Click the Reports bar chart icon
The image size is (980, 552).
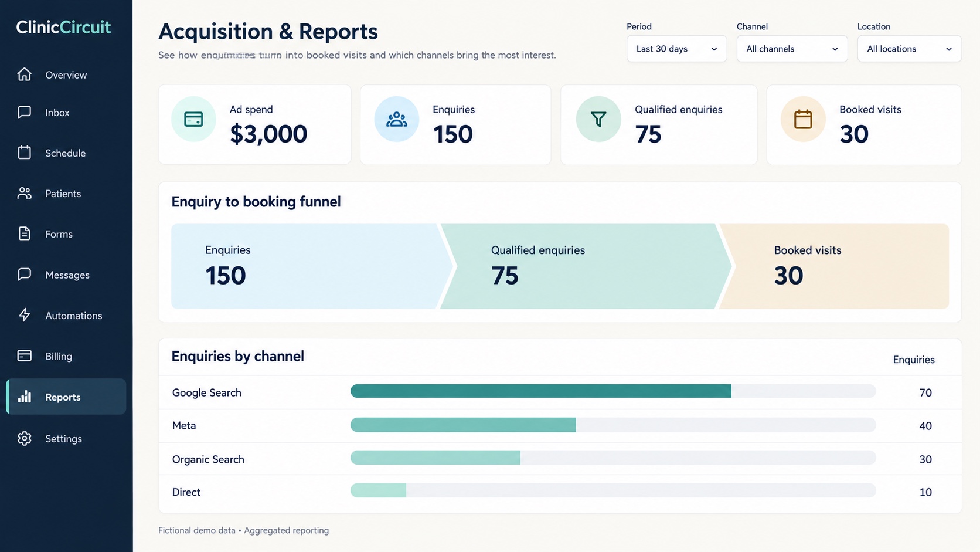point(24,397)
